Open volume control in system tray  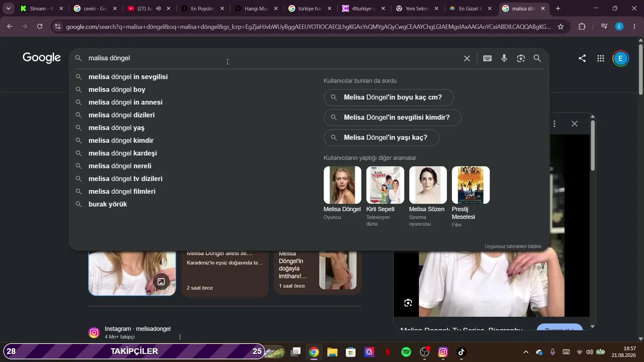[590, 352]
